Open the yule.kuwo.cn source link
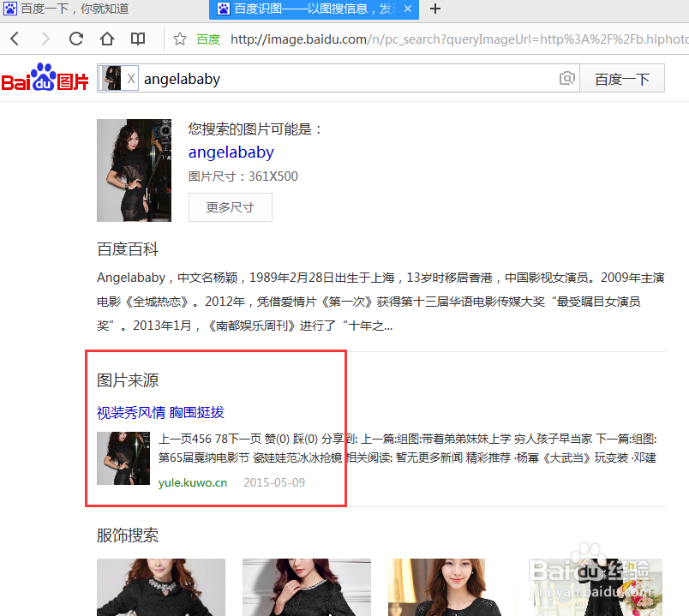 click(193, 482)
